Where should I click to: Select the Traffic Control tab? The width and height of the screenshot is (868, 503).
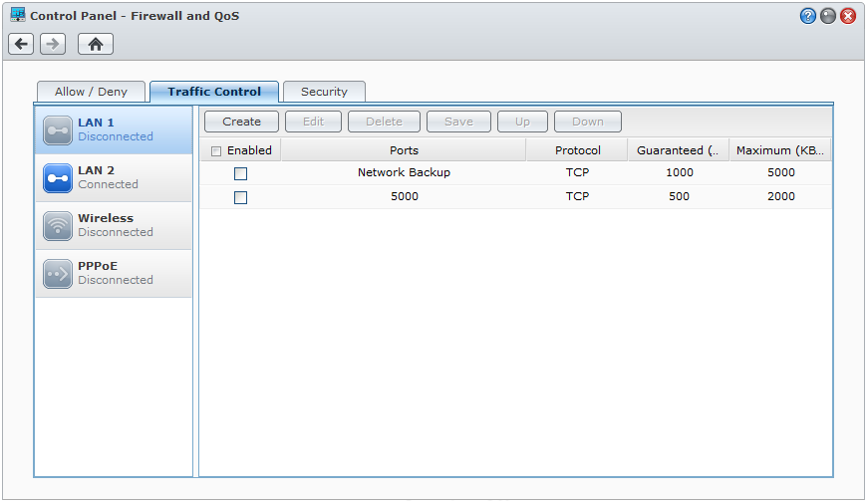214,92
